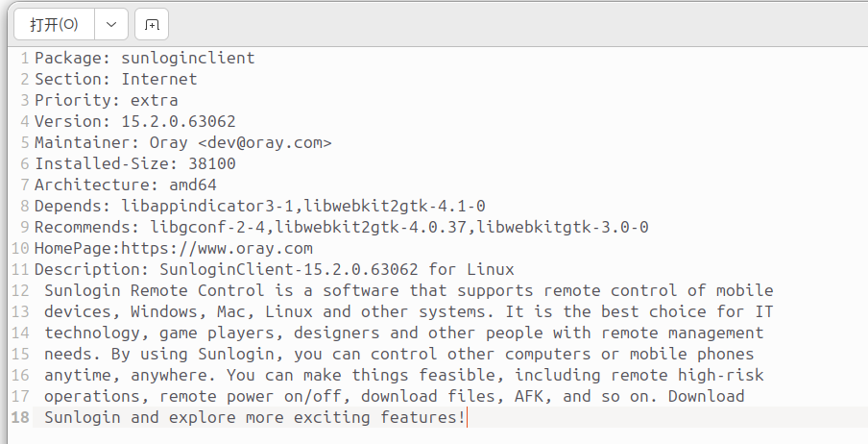Click the word Windows on line 13
Viewport: 868px width, 444px height.
point(164,311)
